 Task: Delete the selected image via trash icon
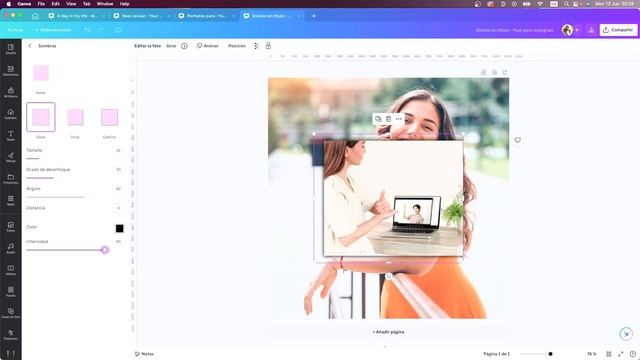(x=389, y=119)
